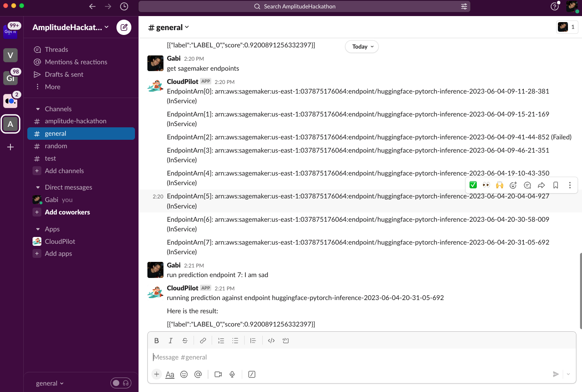Open more message actions menu
Viewport: 582px width, 392px height.
click(x=570, y=185)
